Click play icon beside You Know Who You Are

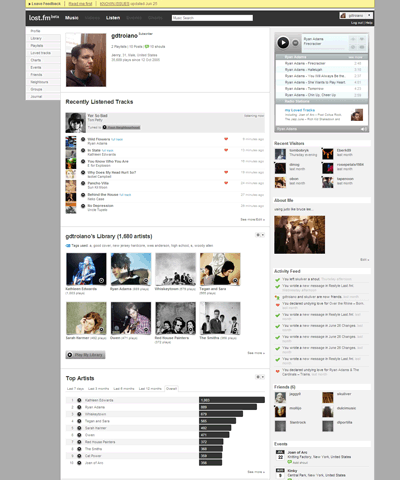[83, 161]
